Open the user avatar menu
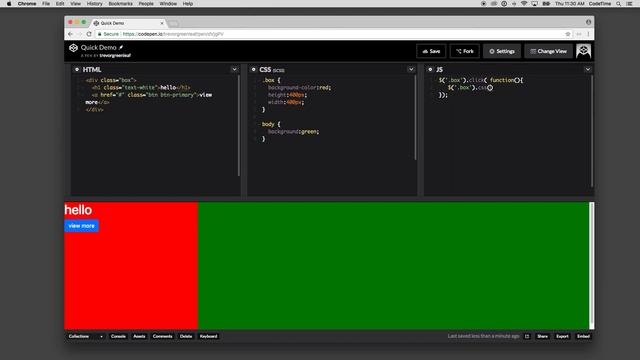The height and width of the screenshot is (360, 640). click(583, 51)
